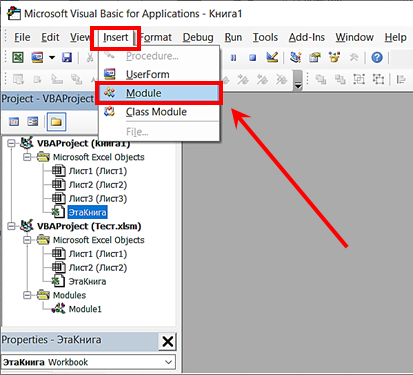Image resolution: width=413 pixels, height=375 pixels.
Task: Select ЭтаКнига under the Тест.xlsm project
Action: [x=87, y=282]
